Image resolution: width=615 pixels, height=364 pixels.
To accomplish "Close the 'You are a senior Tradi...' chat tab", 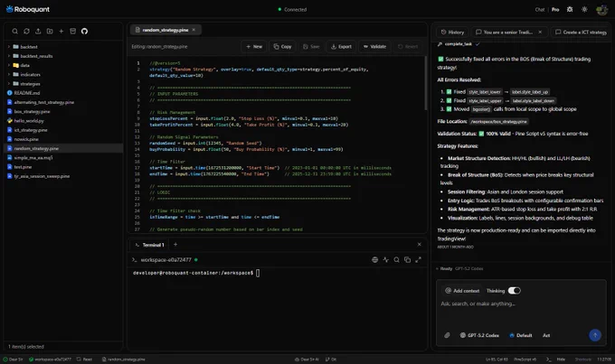I will 540,33.
